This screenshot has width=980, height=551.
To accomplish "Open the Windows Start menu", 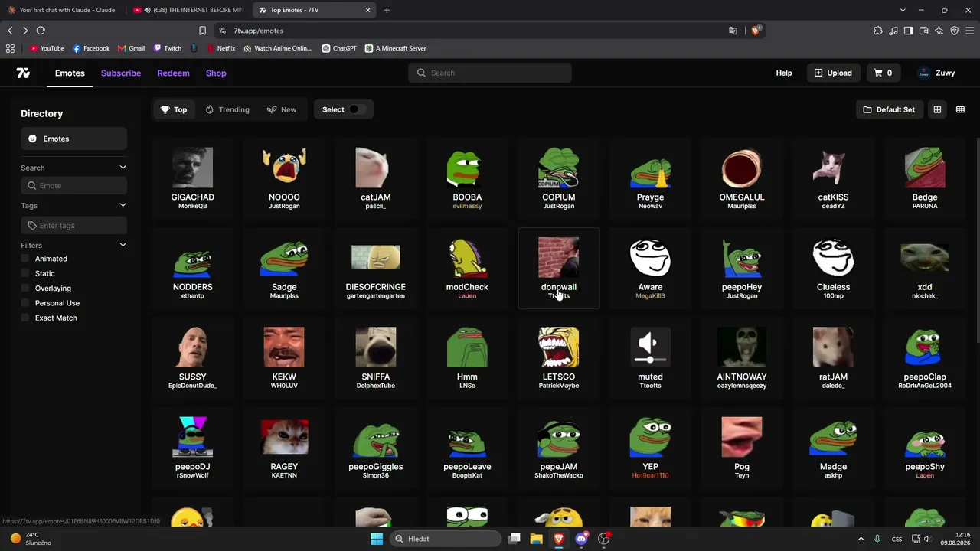I will pos(377,539).
